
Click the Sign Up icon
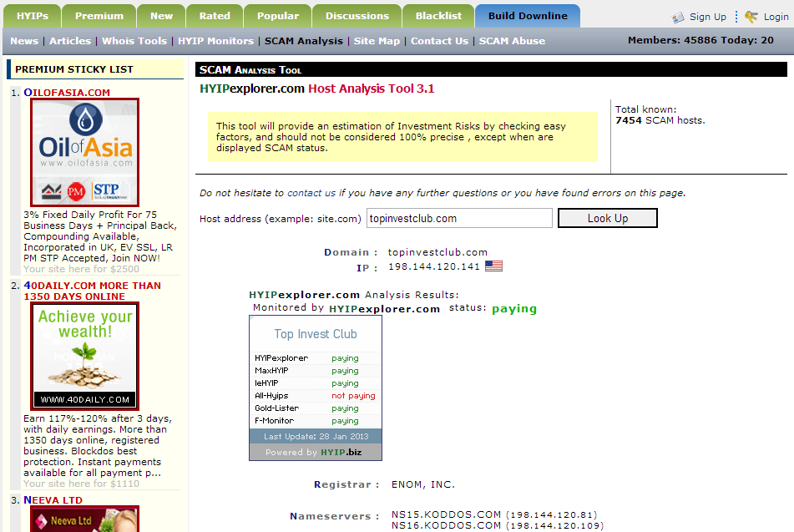click(x=678, y=18)
